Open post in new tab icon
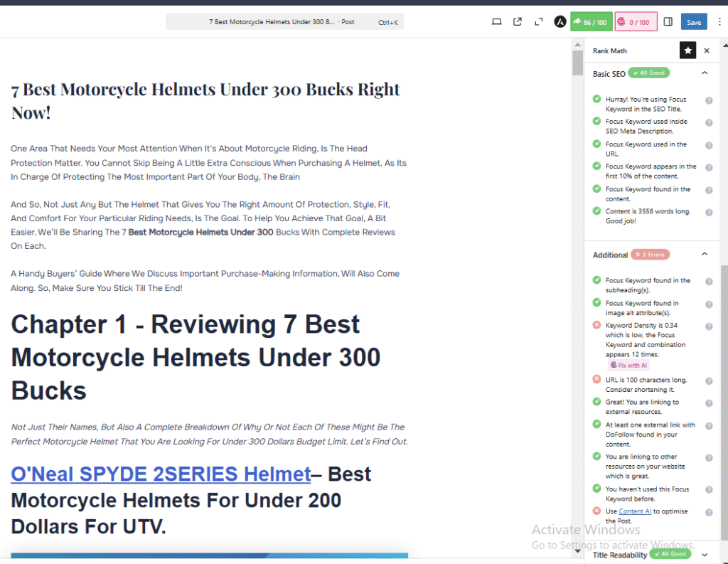Screen dimensions: 728x564 tap(518, 22)
